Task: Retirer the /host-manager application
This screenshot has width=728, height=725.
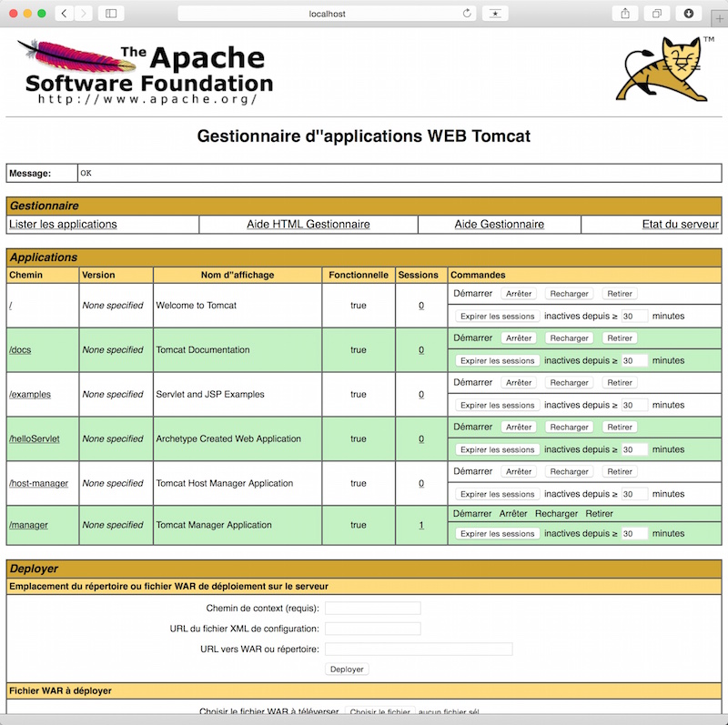Action: point(620,472)
